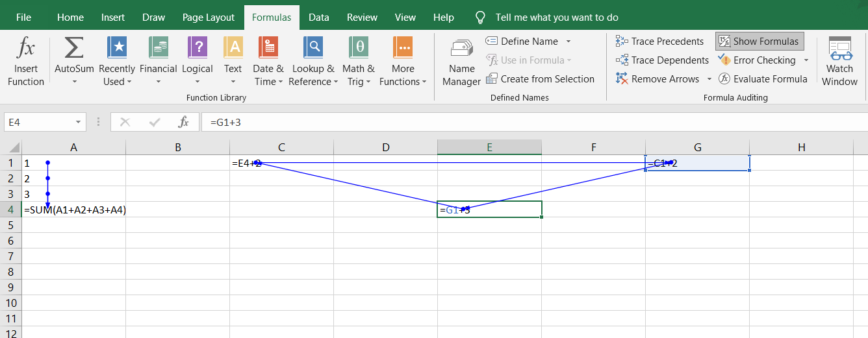
Task: Select cell A4 with SUM formula
Action: 74,210
